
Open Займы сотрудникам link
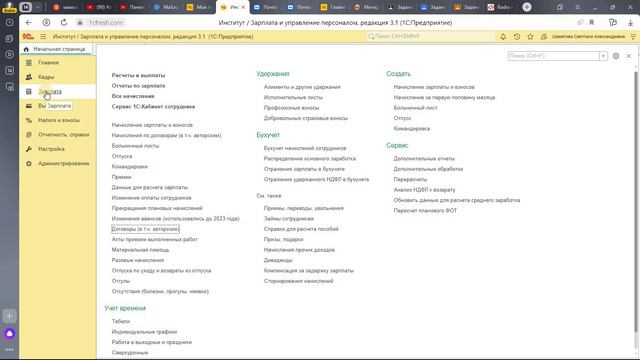(289, 219)
